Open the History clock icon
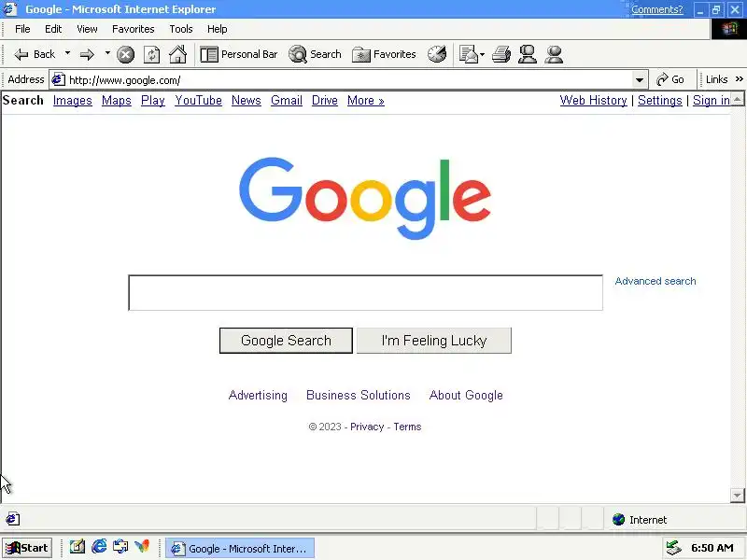This screenshot has width=747, height=560. [x=437, y=54]
